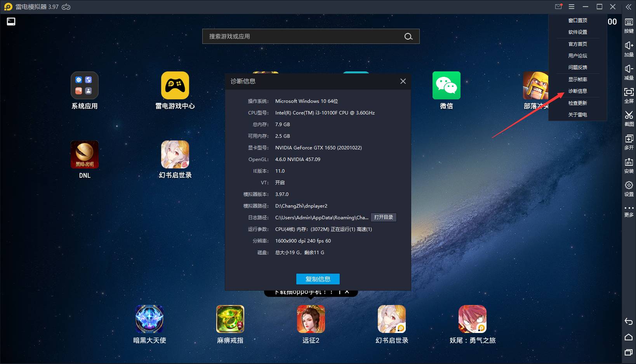636x364 pixels.
Task: Take a screenshot with the scissors icon
Action: (x=629, y=116)
